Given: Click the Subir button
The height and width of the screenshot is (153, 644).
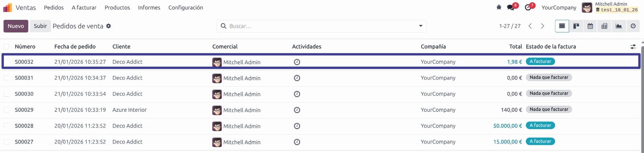Looking at the screenshot, I should tap(40, 26).
